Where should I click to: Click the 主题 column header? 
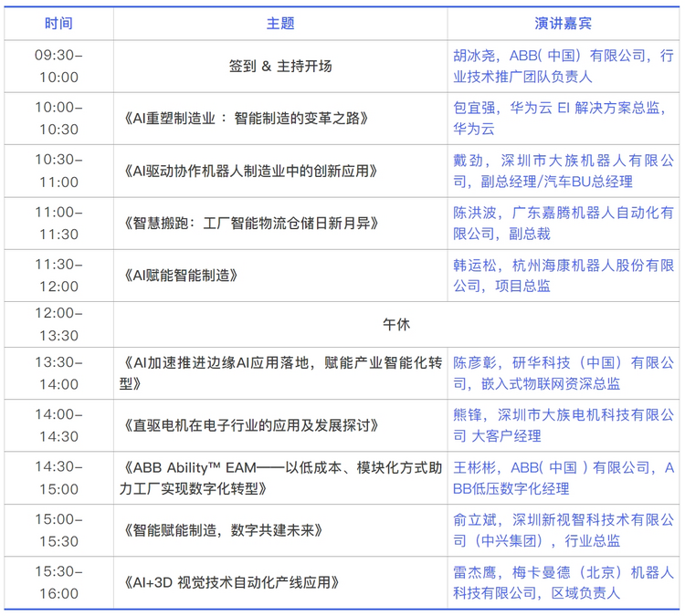point(280,23)
